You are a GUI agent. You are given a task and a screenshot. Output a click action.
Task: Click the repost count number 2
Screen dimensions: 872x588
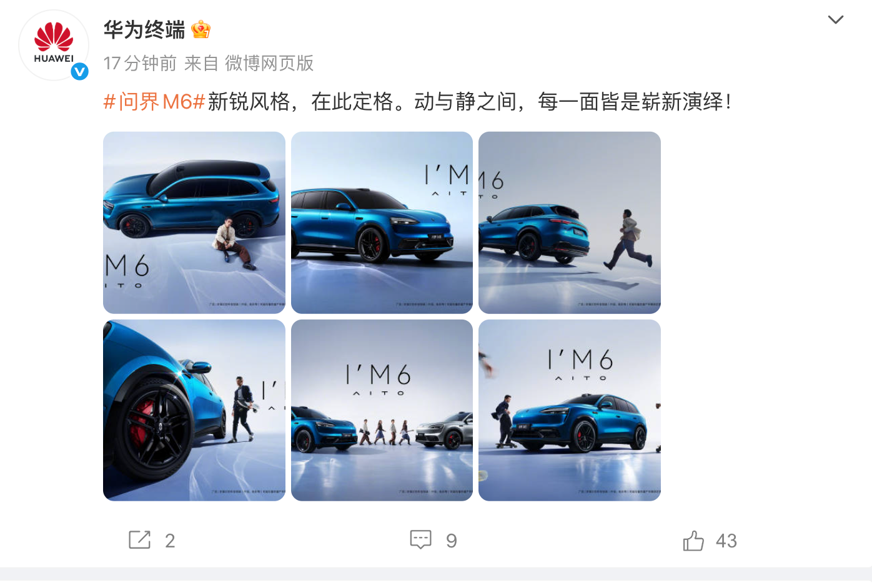pos(170,541)
